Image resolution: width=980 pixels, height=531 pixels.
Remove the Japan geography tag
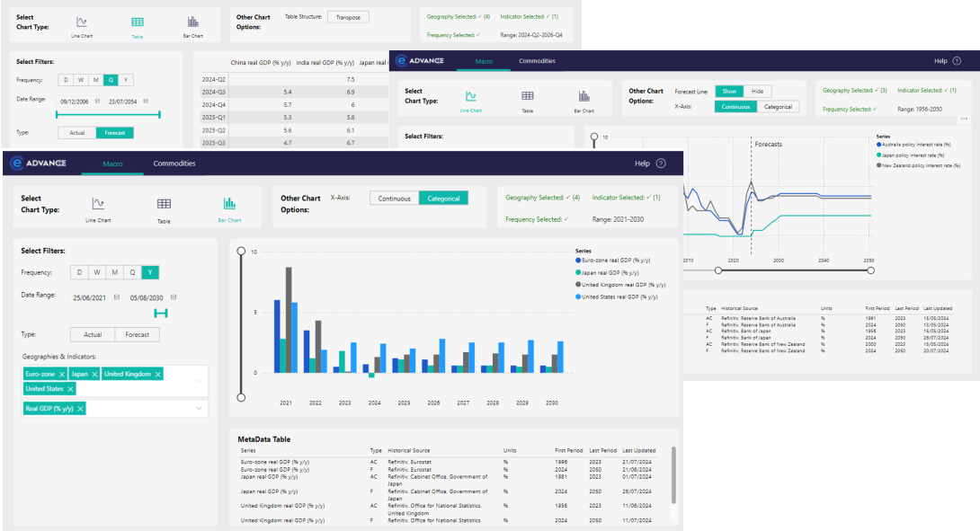click(94, 374)
